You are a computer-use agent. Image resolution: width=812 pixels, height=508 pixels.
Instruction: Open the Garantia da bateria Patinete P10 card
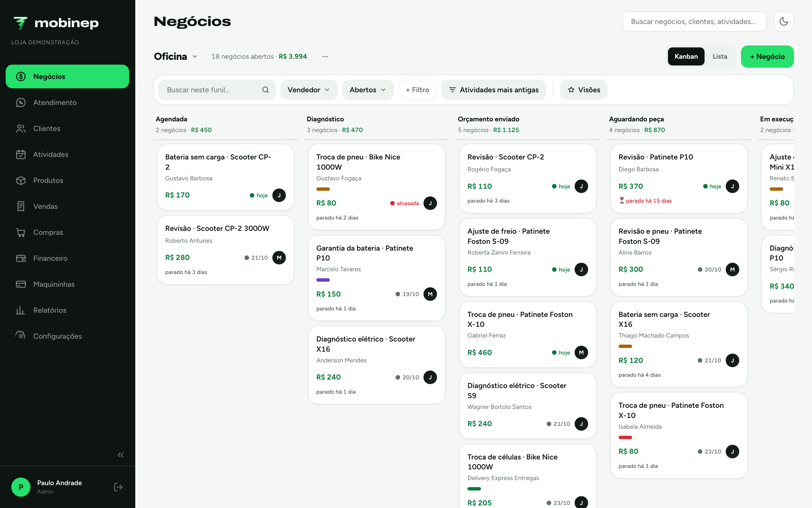point(376,278)
